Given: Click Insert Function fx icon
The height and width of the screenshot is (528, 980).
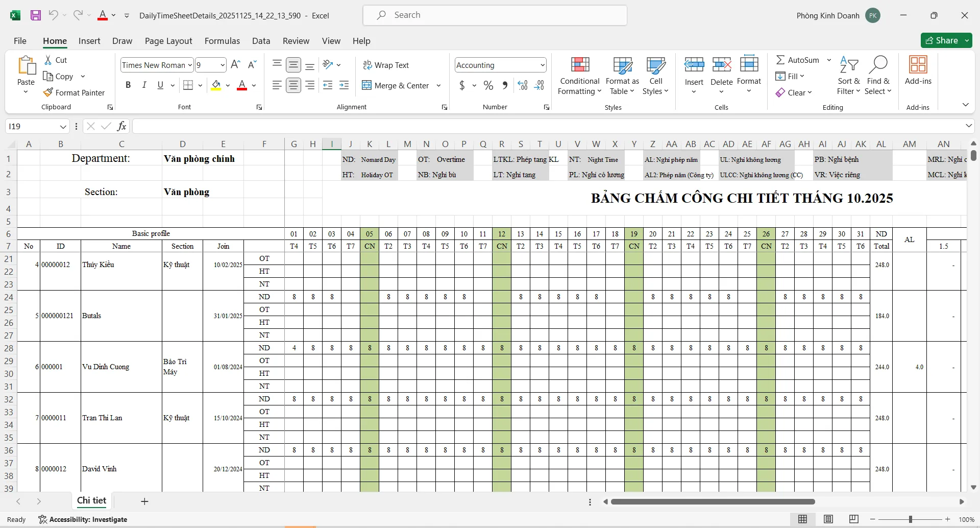Looking at the screenshot, I should click(121, 126).
